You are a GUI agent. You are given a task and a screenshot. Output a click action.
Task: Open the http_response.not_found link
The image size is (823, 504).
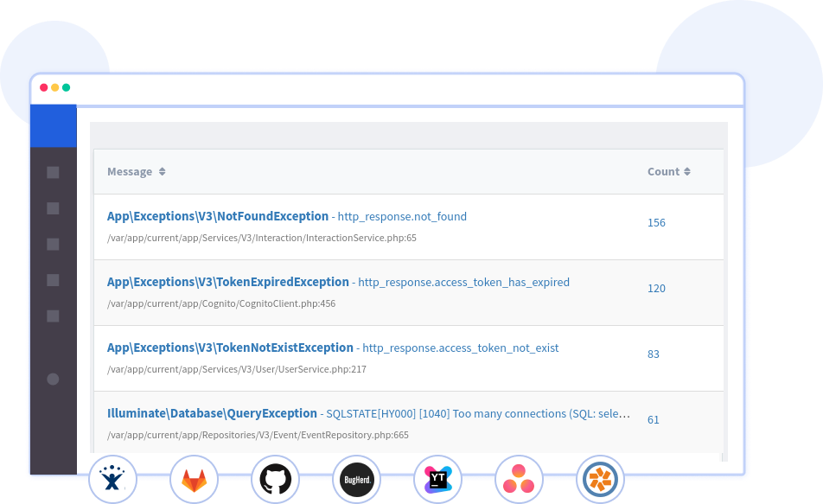402,216
